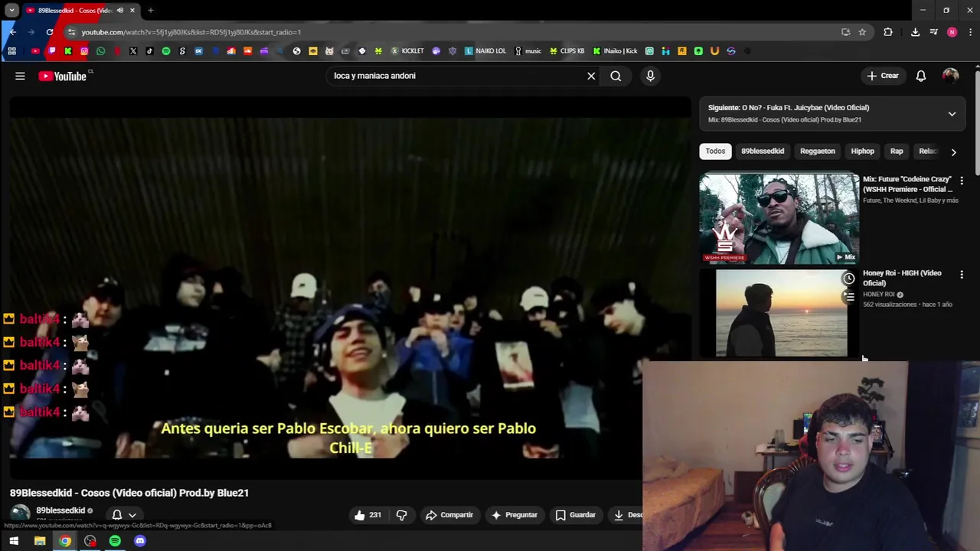This screenshot has width=980, height=551.
Task: Open the Crear upload menu
Action: [x=883, y=76]
